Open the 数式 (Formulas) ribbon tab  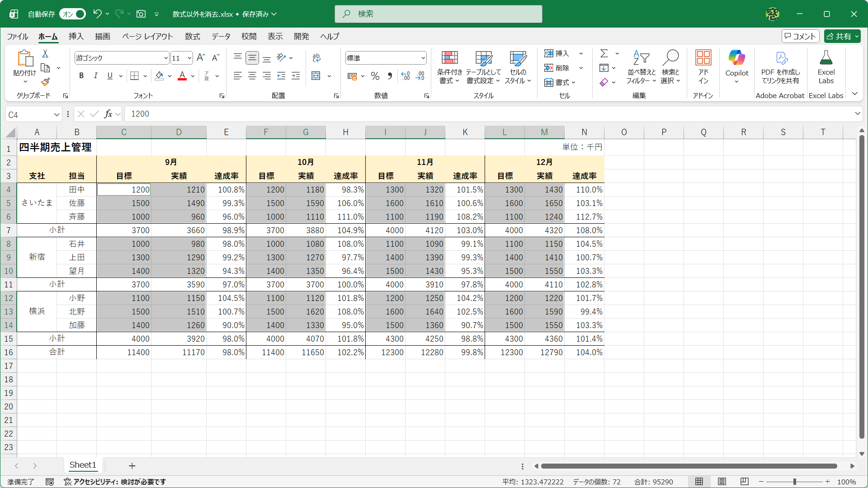(192, 37)
